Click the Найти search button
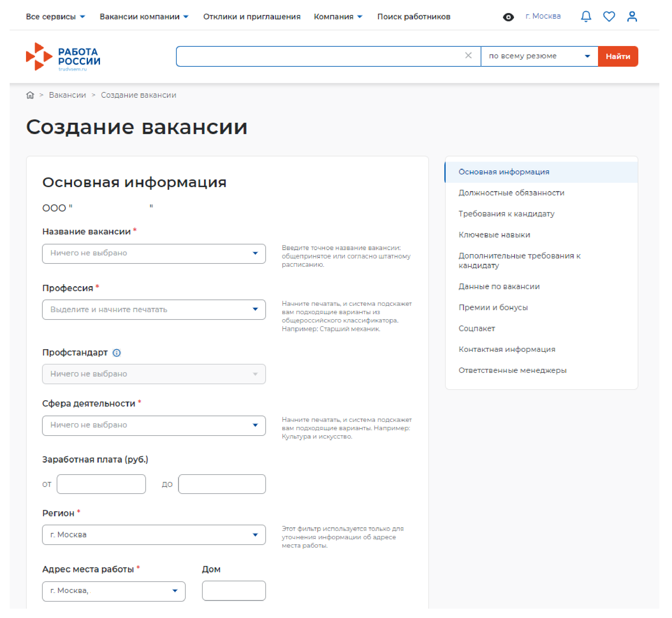This screenshot has width=672, height=618. tap(618, 56)
